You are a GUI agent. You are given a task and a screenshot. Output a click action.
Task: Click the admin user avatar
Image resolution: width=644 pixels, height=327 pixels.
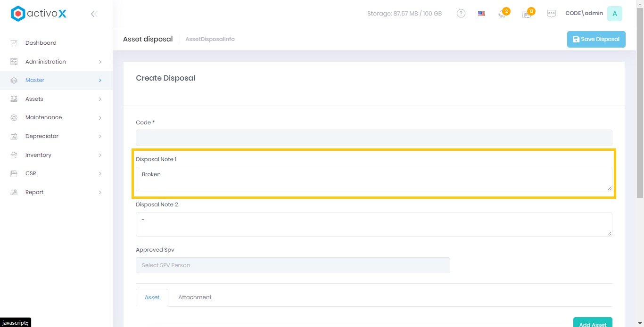(x=614, y=14)
